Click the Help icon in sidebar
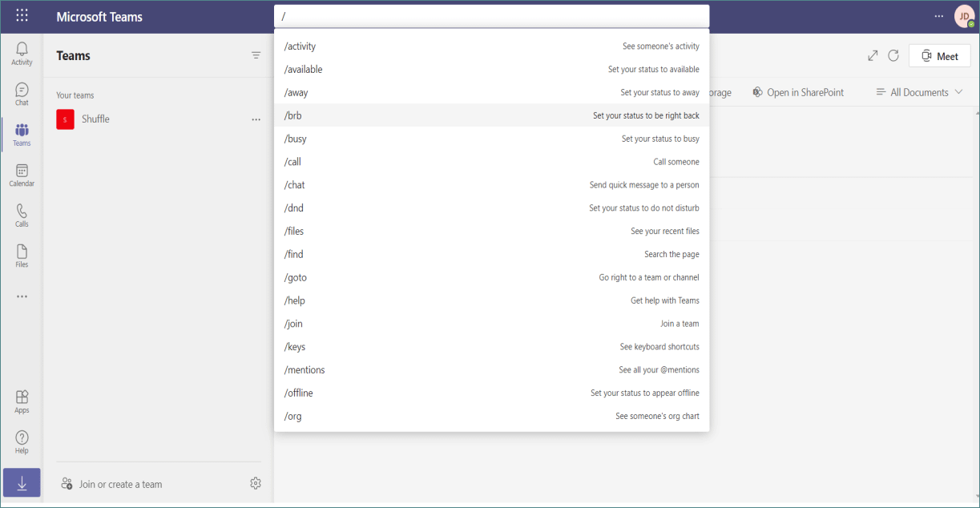Viewport: 980px width, 508px height. click(22, 441)
